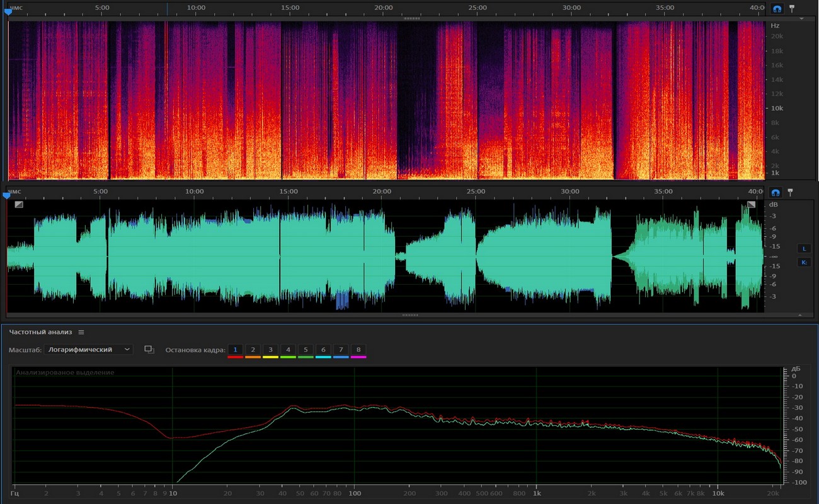Screen dimensions: 819x504
Task: Expand the small arrow above the Hz scale
Action: (801, 19)
